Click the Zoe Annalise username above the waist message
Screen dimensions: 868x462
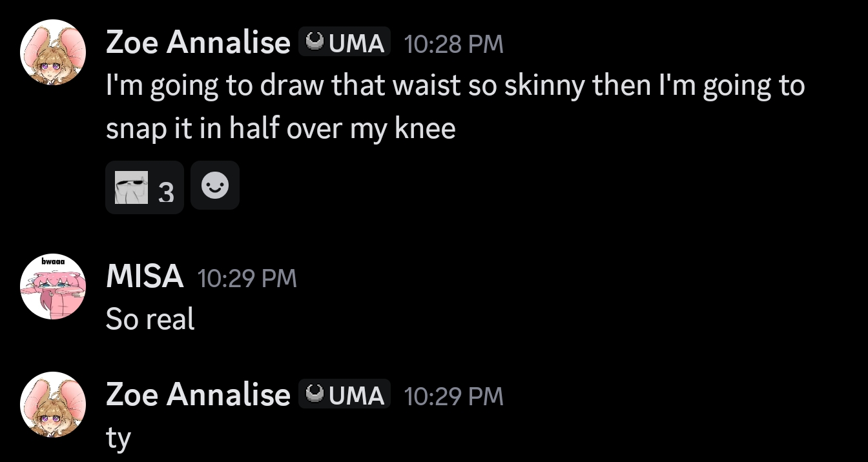198,43
